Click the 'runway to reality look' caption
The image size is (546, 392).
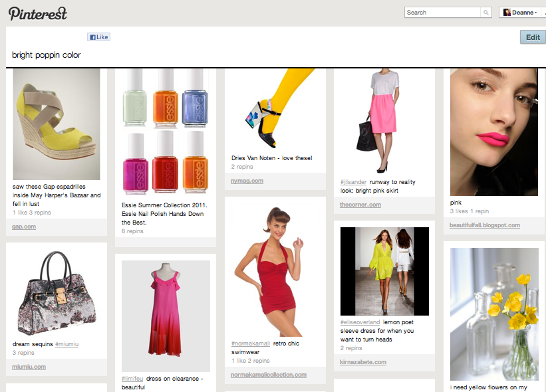tap(378, 186)
